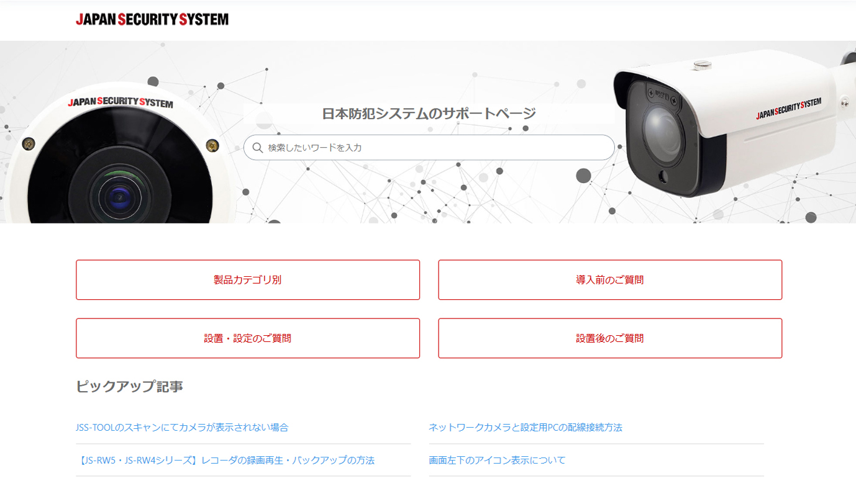
Task: Open the 導入前のご質問 section
Action: click(610, 280)
